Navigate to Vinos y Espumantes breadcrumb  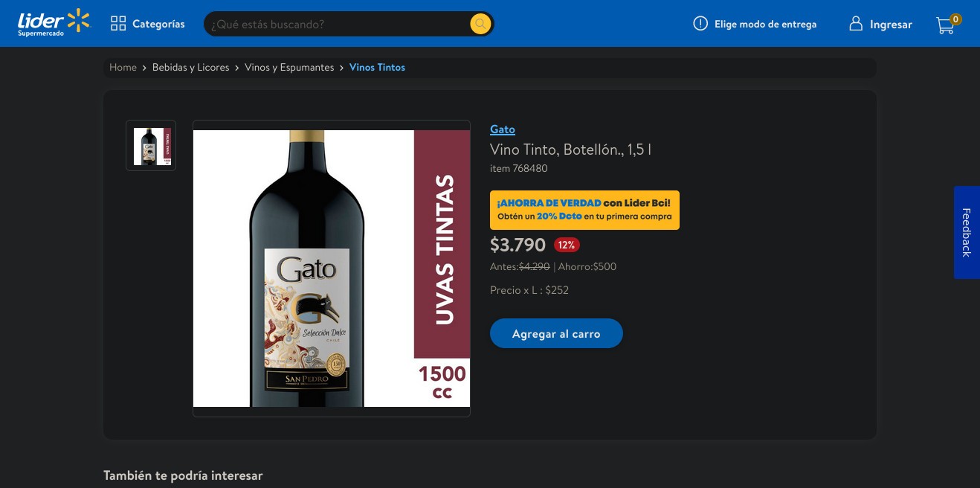[289, 68]
